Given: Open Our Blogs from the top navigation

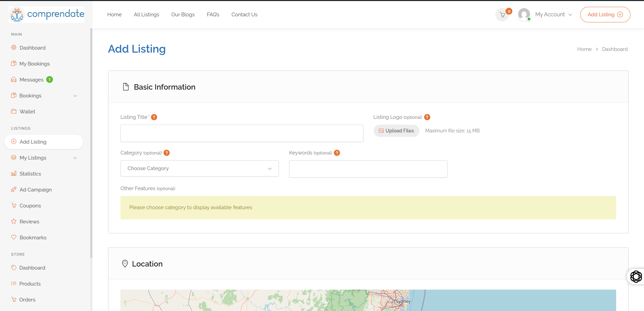Looking at the screenshot, I should [183, 15].
